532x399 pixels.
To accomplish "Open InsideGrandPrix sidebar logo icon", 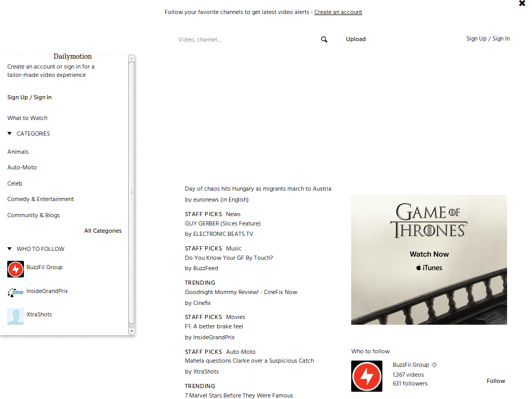I will pyautogui.click(x=16, y=292).
